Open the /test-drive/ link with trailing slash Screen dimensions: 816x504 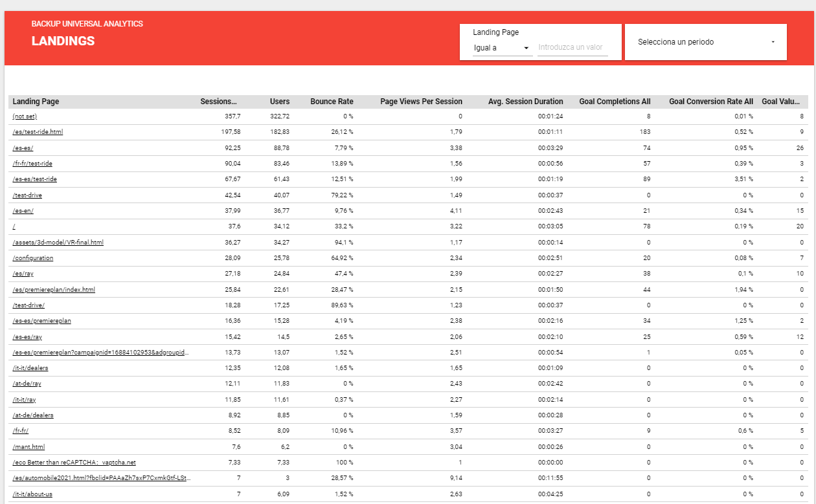pos(28,305)
